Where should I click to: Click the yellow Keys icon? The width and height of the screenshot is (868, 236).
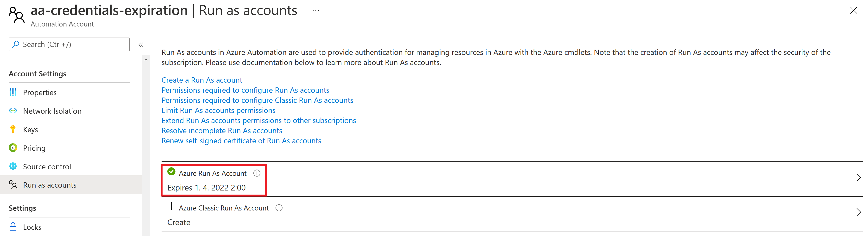[13, 129]
